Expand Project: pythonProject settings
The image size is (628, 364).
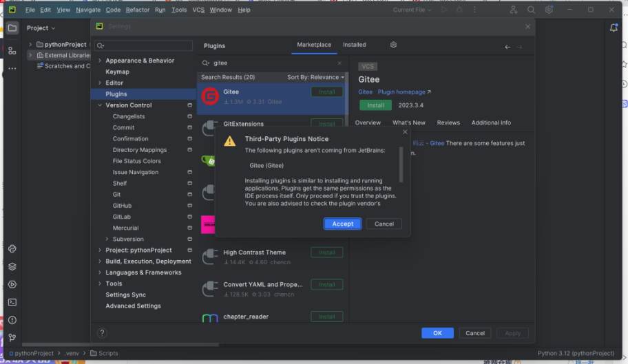coord(100,250)
